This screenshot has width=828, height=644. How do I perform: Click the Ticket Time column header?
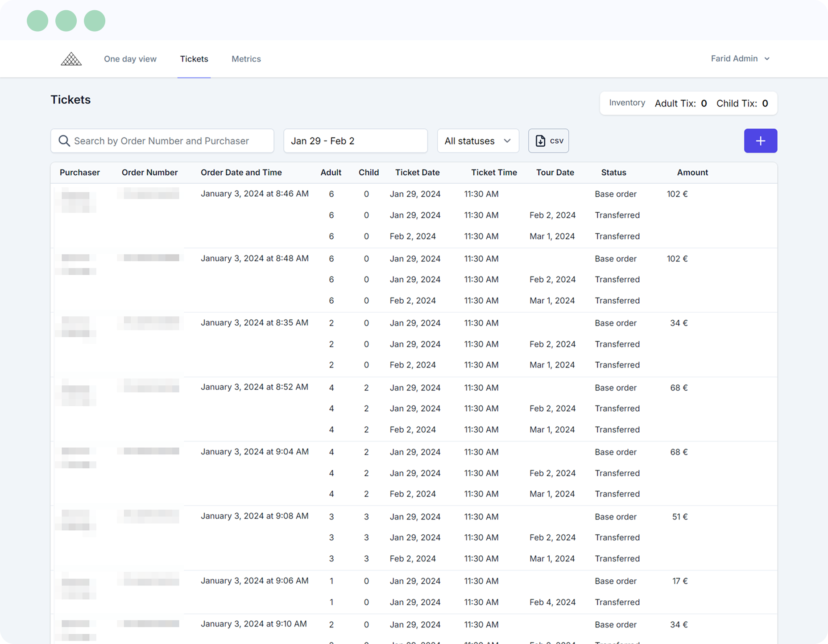(494, 173)
